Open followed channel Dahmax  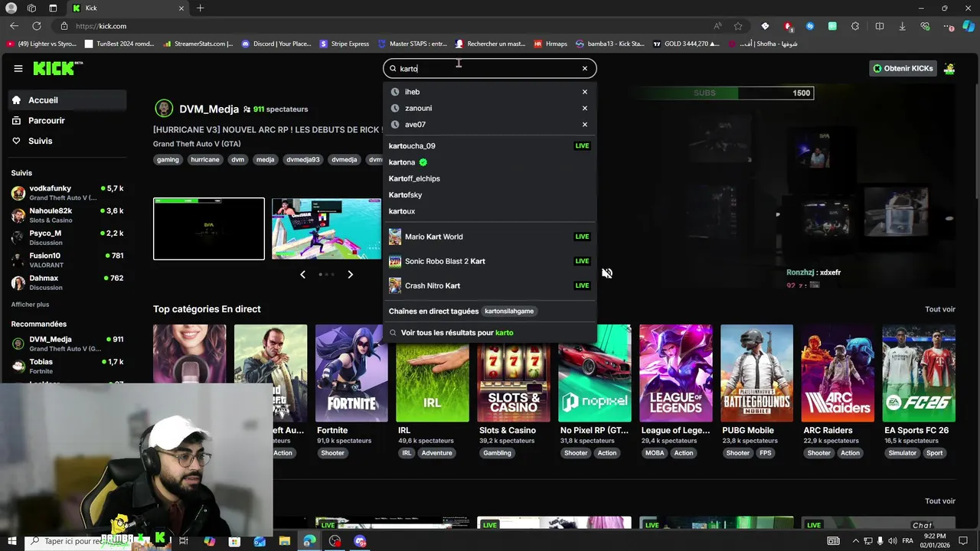pos(67,282)
